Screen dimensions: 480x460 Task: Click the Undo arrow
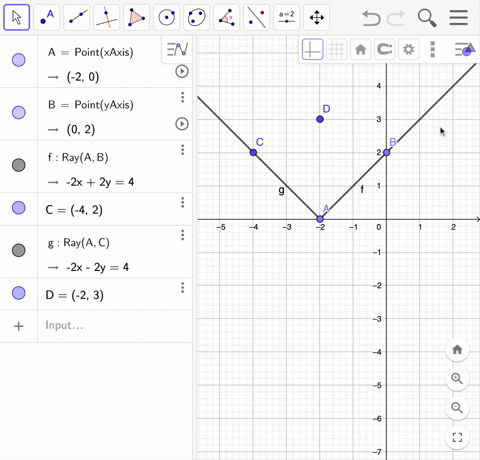371,18
